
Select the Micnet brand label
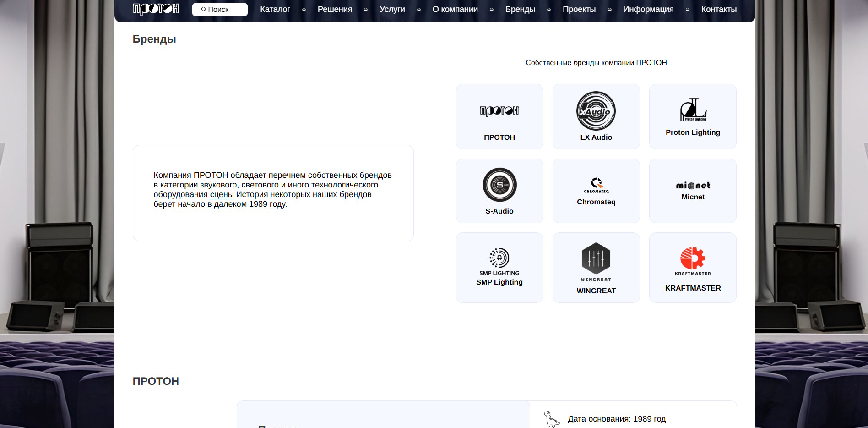(693, 197)
